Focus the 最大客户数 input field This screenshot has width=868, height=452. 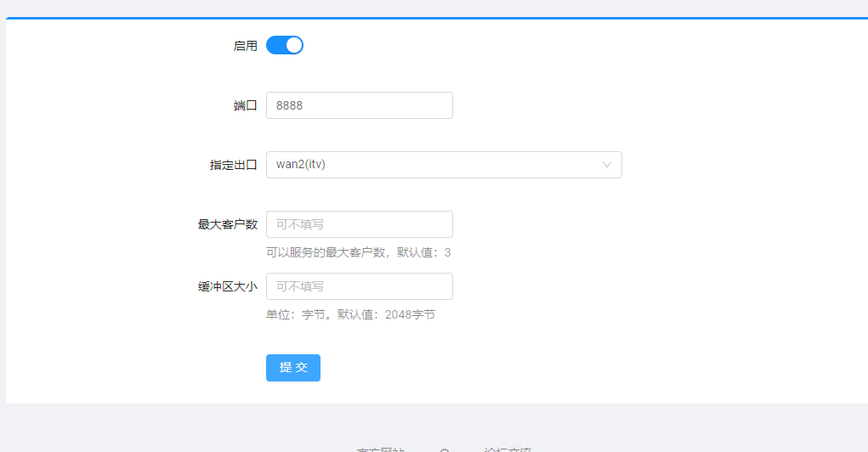pyautogui.click(x=359, y=224)
